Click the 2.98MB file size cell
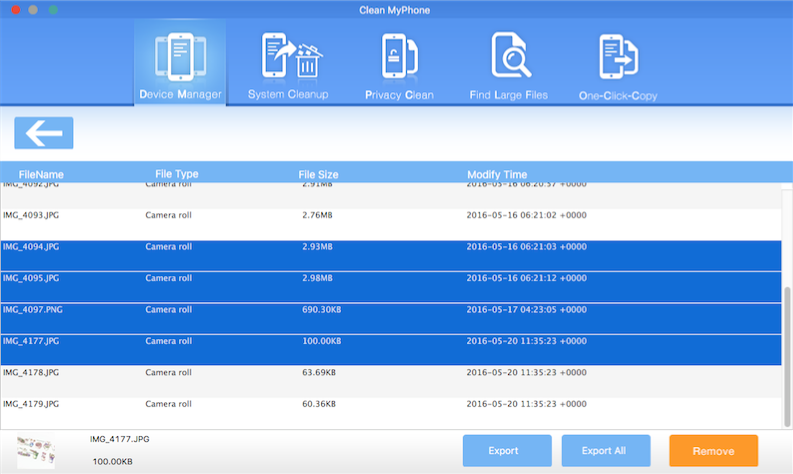Screen dimensions: 793x474 [x=317, y=278]
